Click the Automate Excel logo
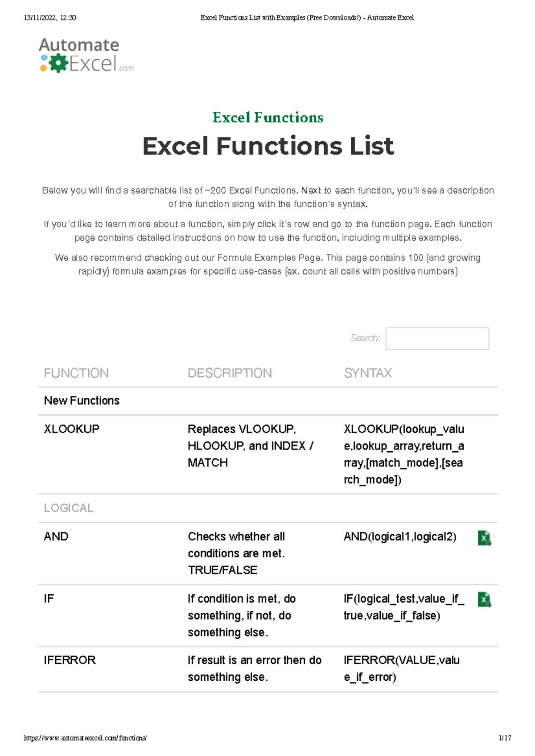Screen dimensions: 535x756 click(86, 55)
